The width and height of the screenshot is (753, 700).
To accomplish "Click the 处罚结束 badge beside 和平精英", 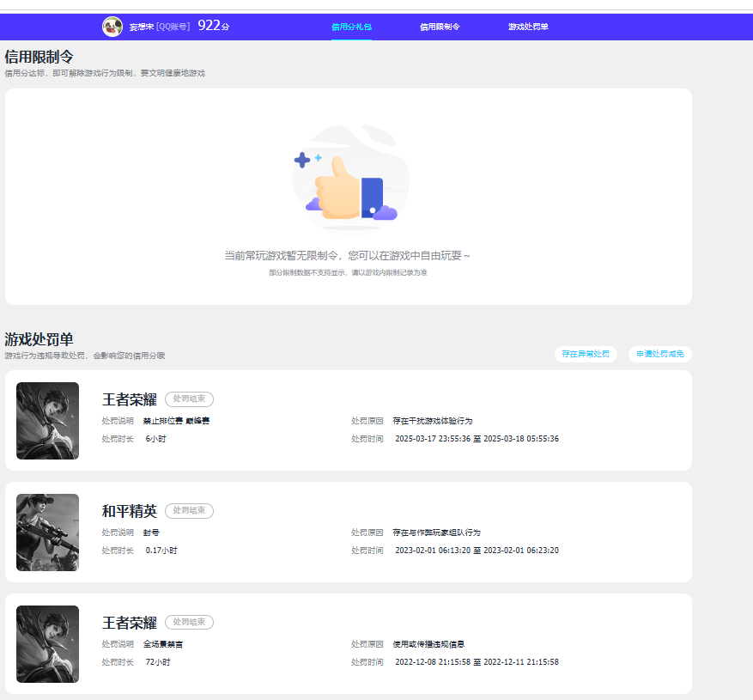I will [189, 511].
